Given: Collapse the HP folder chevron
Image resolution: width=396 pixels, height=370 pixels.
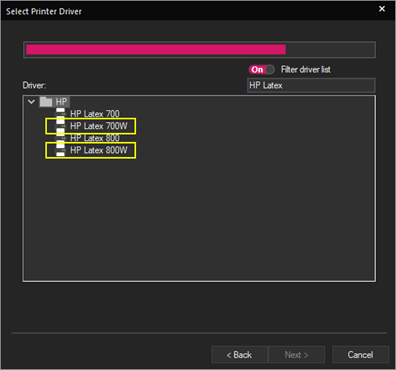Looking at the screenshot, I should pos(32,102).
